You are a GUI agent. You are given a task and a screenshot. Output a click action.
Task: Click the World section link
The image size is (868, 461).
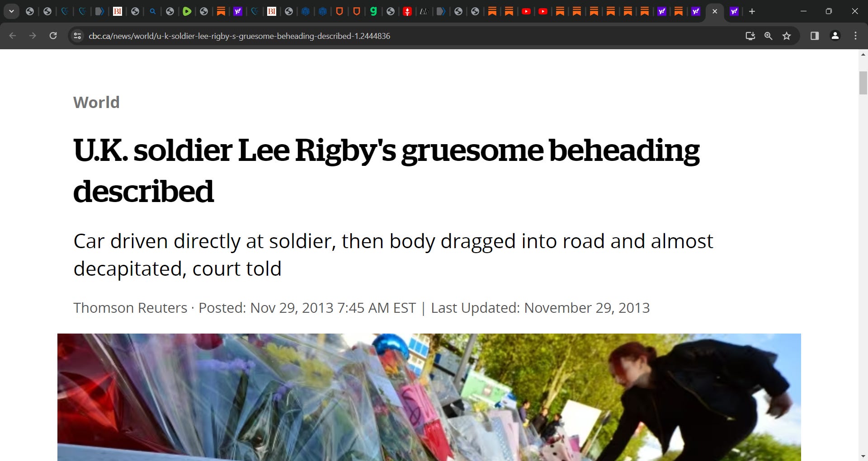coord(96,103)
